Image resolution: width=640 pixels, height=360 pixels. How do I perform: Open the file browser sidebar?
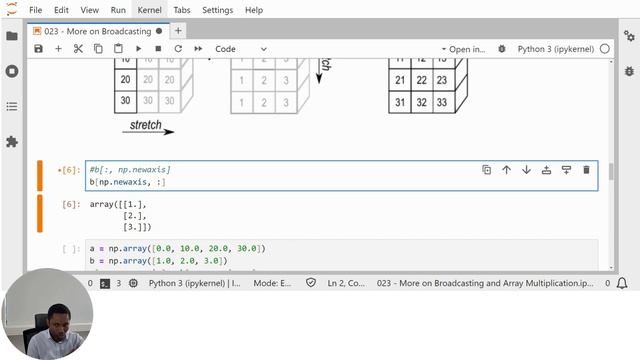12,36
